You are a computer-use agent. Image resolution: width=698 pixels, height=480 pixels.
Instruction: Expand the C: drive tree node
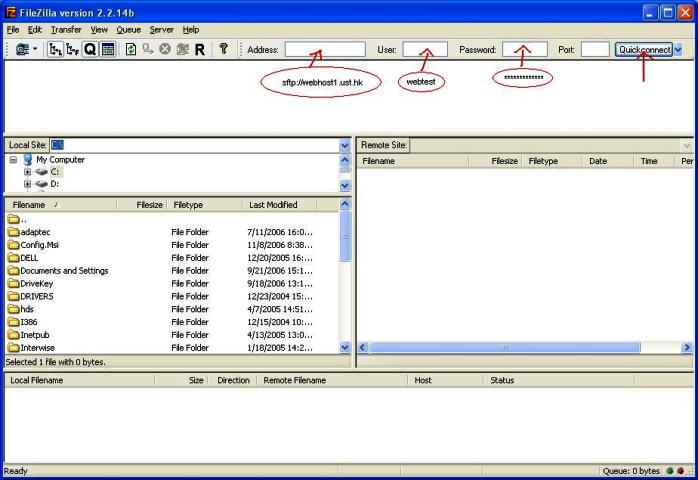coord(27,172)
